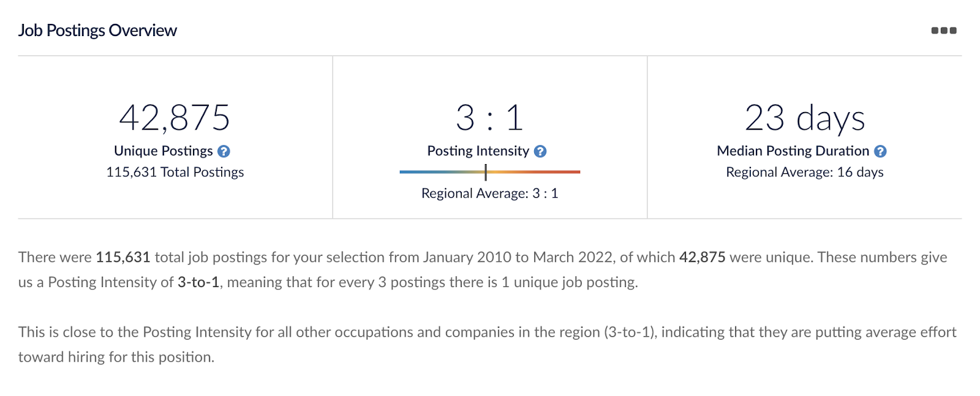Click help icon beside Posting Intensity
Viewport: 980px width, 396px height.
click(x=540, y=151)
